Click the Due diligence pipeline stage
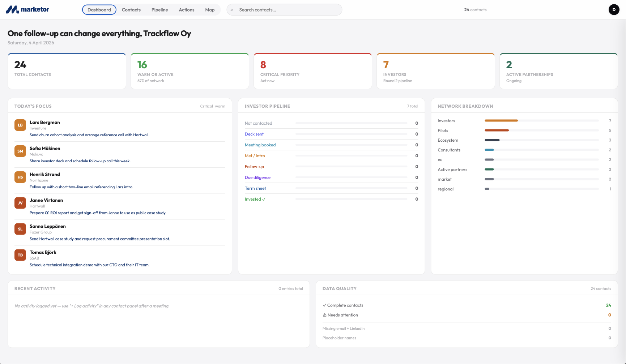Image resolution: width=626 pixels, height=364 pixels. pos(257,177)
